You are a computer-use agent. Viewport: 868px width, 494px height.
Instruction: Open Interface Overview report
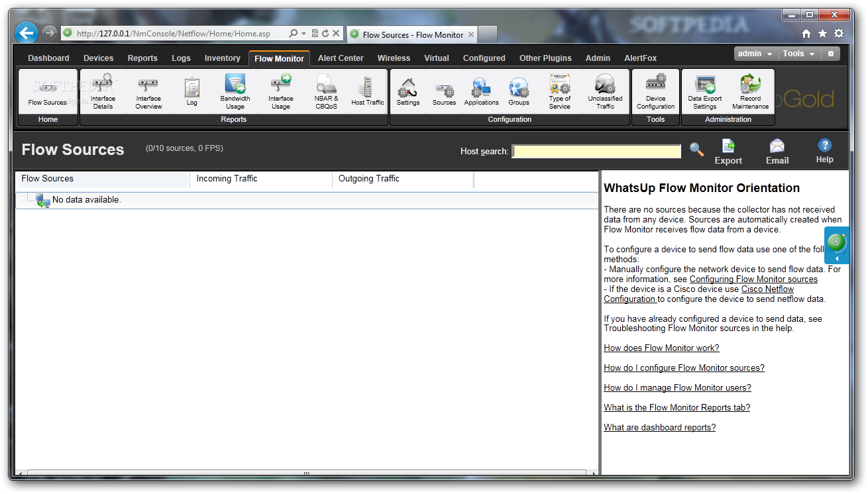click(x=148, y=91)
